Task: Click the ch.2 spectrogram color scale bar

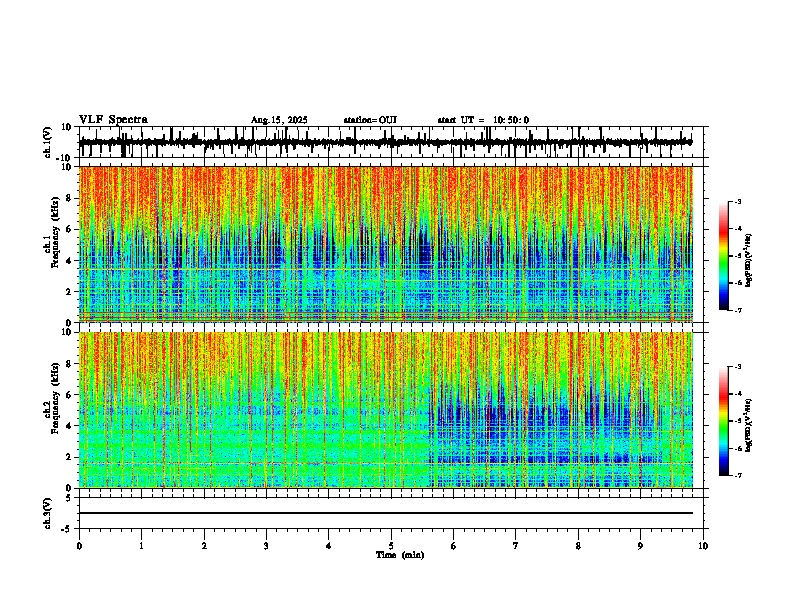Action: pyautogui.click(x=724, y=421)
